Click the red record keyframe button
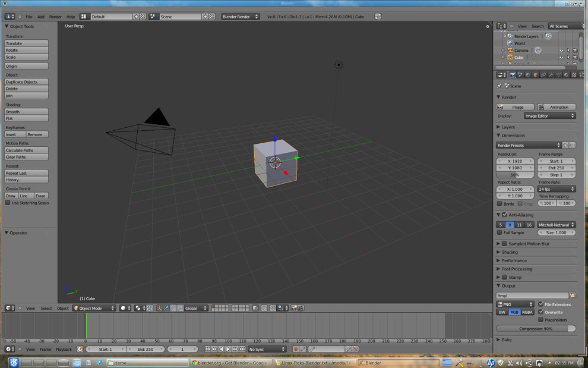 pyautogui.click(x=296, y=349)
